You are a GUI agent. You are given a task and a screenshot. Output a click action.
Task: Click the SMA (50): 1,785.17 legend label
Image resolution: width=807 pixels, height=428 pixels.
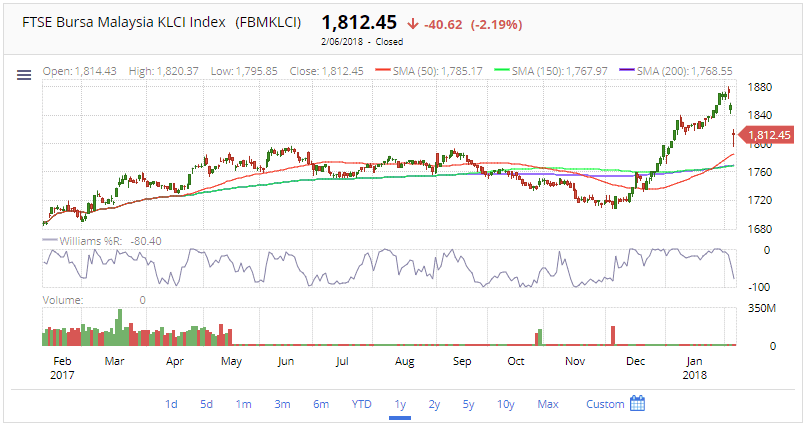coord(437,71)
